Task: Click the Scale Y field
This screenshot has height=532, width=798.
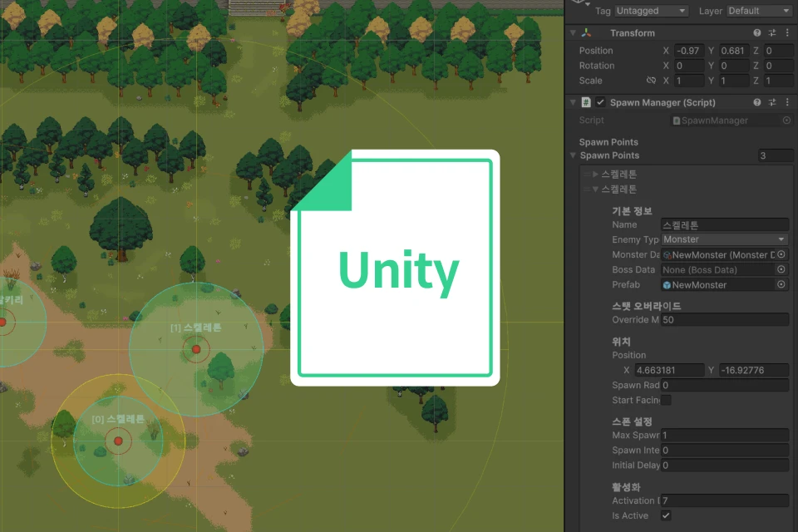Action: point(734,81)
